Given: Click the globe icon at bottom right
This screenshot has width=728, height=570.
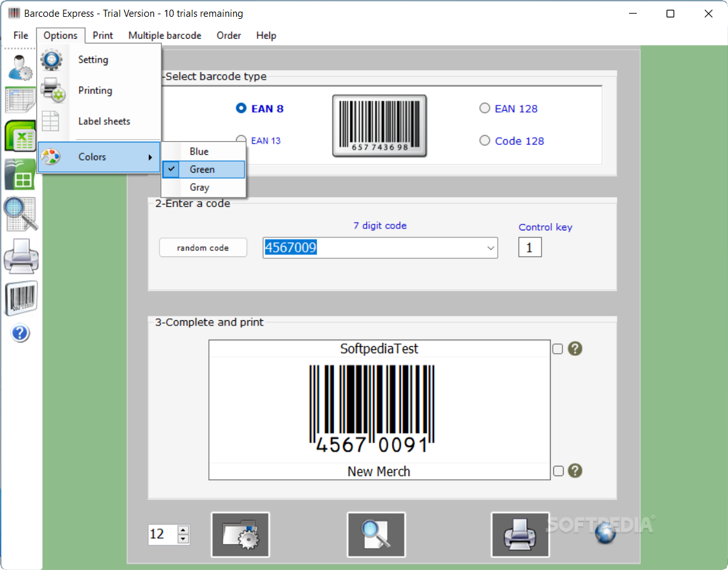Looking at the screenshot, I should pos(606,533).
